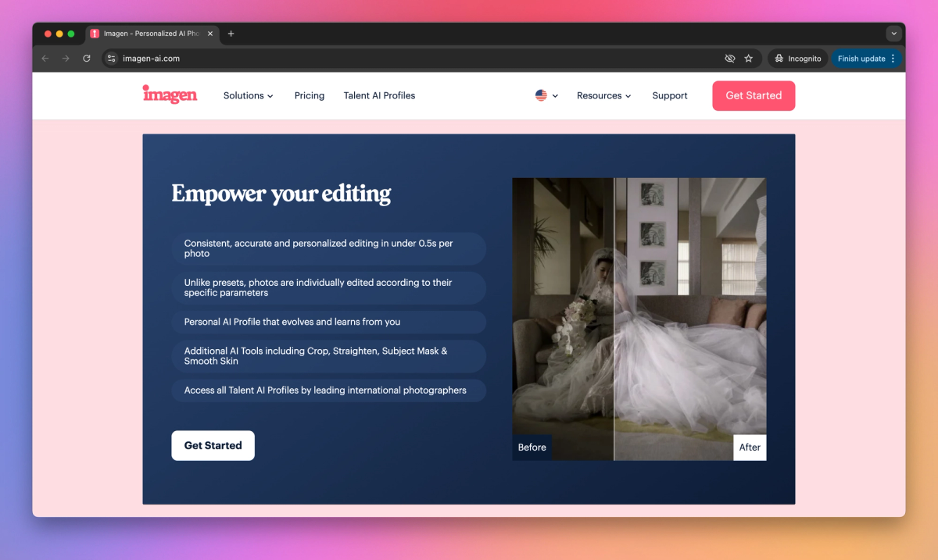Click the 'Unlike presets, photos are individually edited' item
938x560 pixels.
coord(329,287)
